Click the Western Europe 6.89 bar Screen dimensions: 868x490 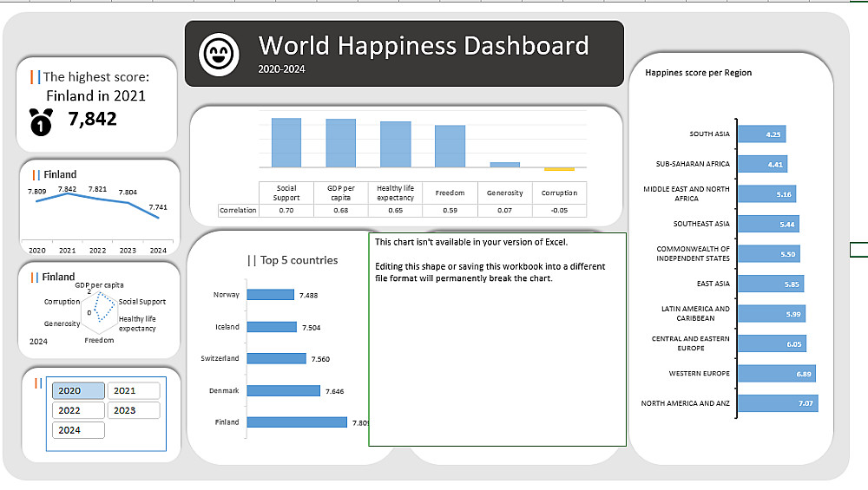coord(777,374)
